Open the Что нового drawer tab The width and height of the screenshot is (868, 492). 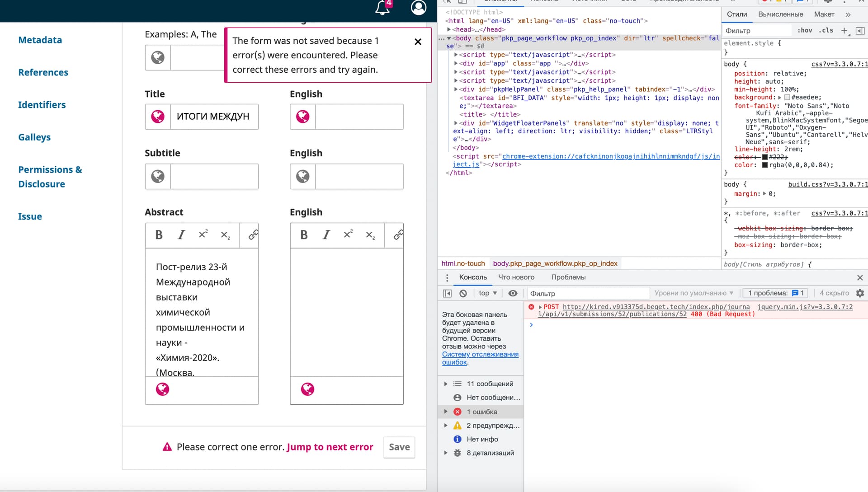coord(516,277)
